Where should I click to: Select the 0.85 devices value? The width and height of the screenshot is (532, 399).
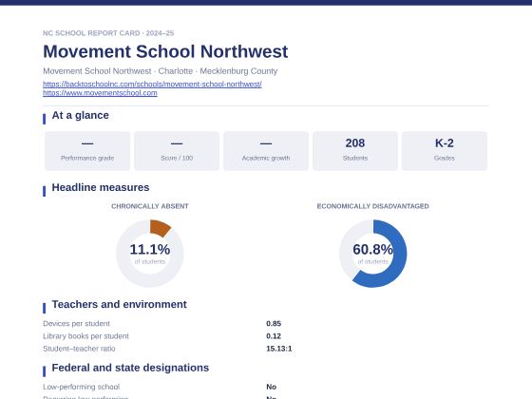coord(274,324)
